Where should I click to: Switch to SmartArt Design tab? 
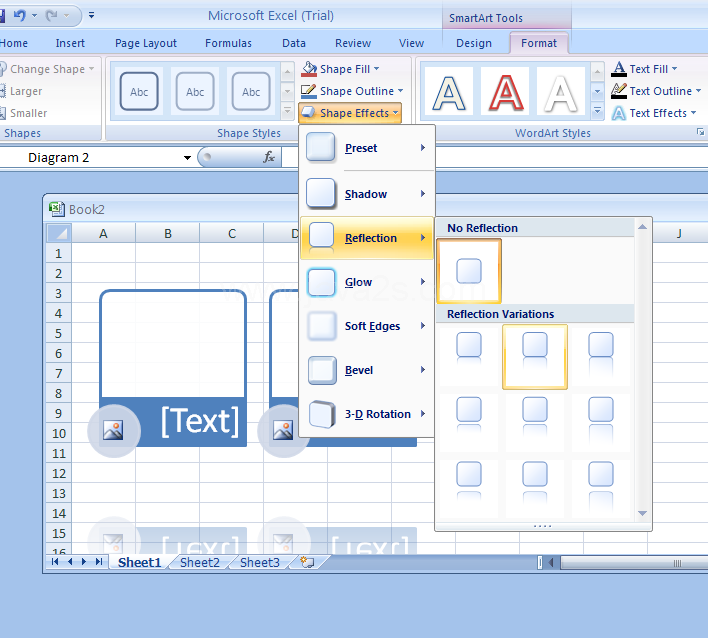point(474,43)
